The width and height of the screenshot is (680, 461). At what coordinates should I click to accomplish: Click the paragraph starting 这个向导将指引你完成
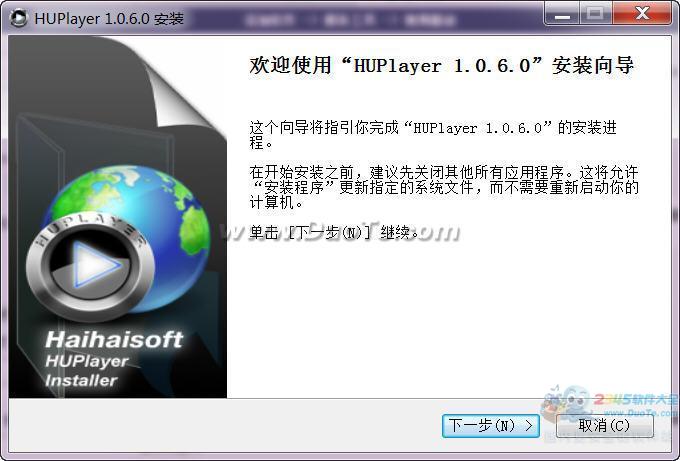[433, 135]
